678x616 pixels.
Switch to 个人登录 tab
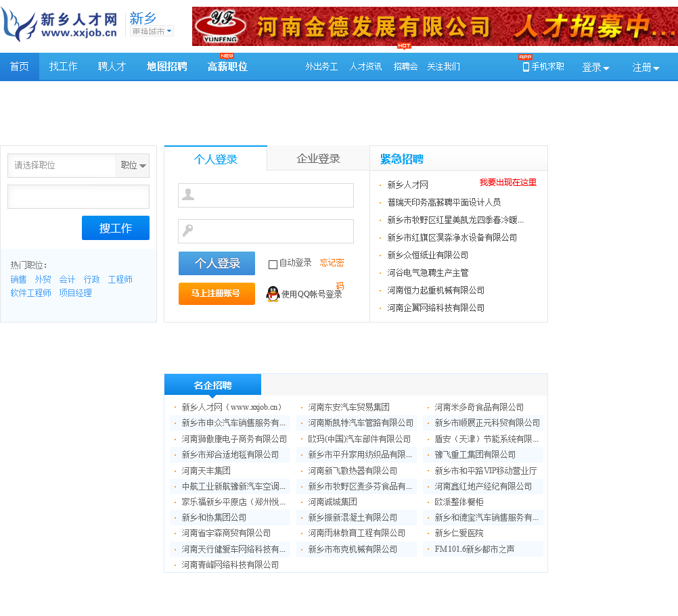216,159
